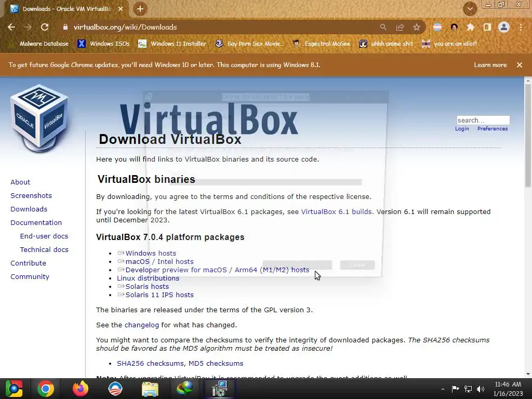Bookmark this page with the star icon

click(x=417, y=27)
